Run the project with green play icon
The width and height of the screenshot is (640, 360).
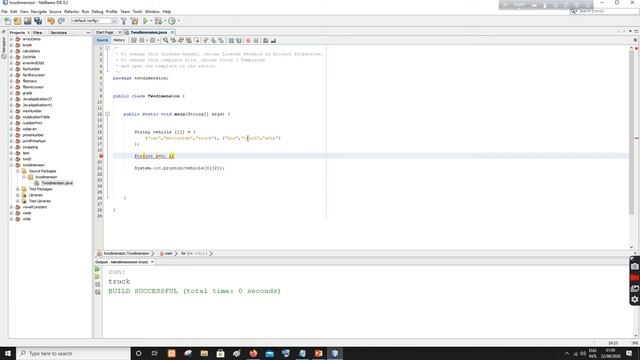point(145,21)
